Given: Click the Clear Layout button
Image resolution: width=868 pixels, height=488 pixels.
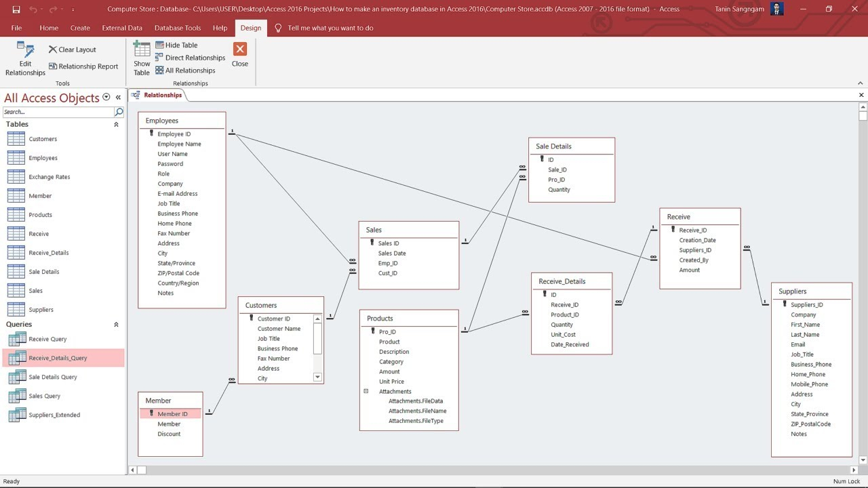Looking at the screenshot, I should 72,49.
